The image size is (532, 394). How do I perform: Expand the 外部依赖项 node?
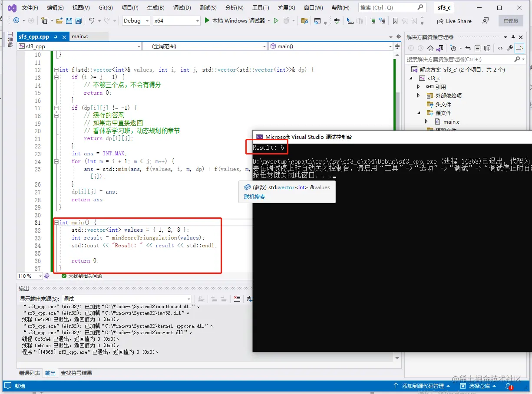[x=419, y=95]
